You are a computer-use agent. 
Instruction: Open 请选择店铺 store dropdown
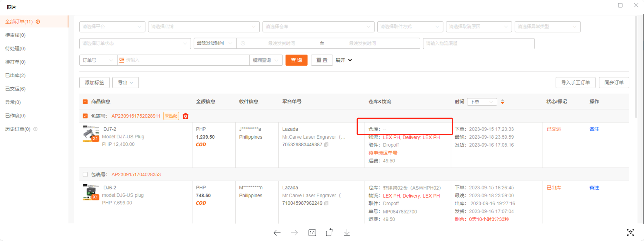click(x=204, y=27)
